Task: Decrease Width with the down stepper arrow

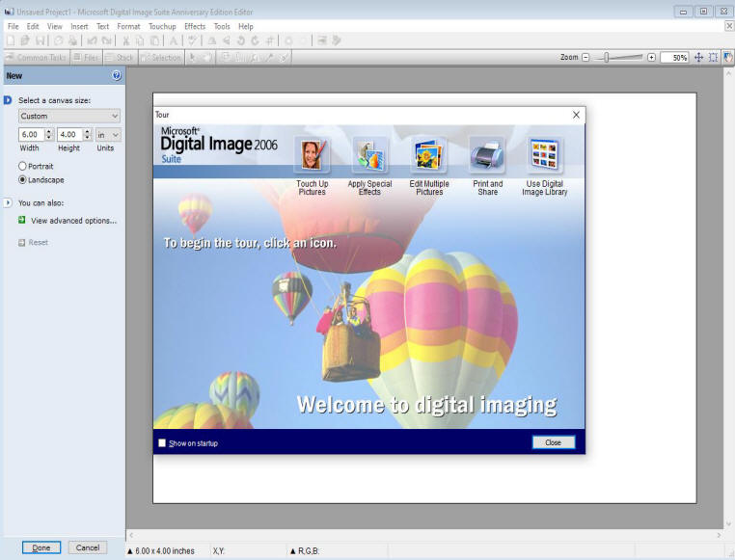Action: click(x=48, y=137)
